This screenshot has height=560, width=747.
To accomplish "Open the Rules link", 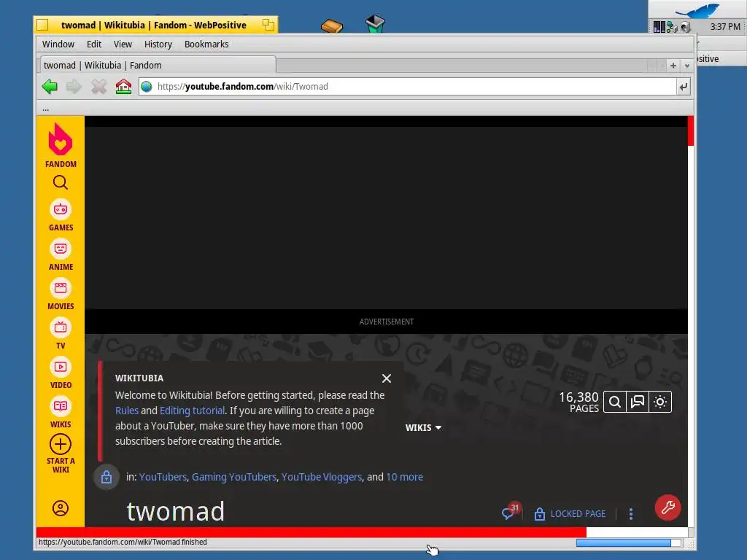I will coord(127,411).
